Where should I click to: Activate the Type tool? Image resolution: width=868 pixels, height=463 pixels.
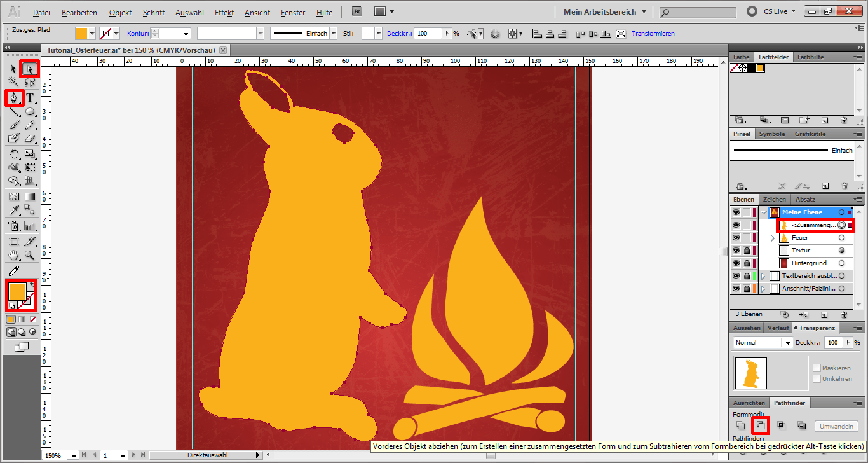[x=29, y=98]
